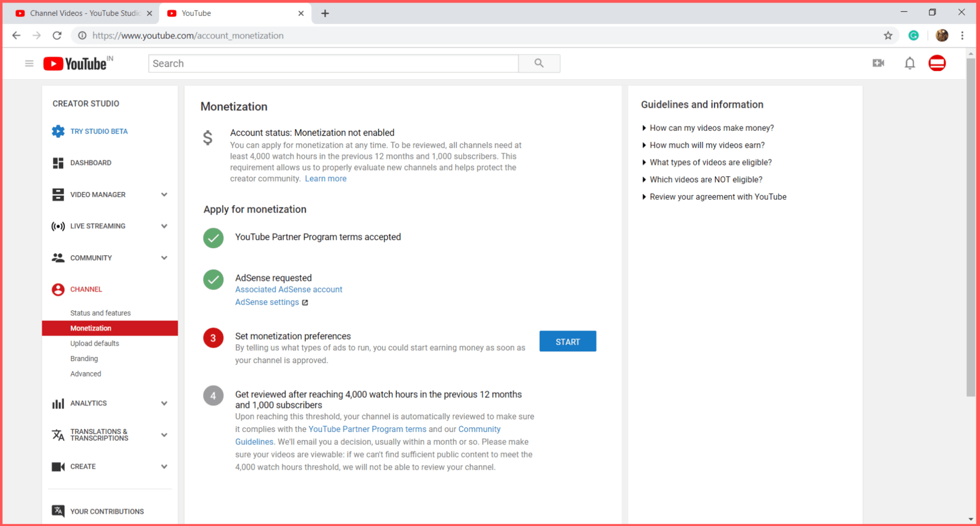Expand 'How can my videos make money?'
Image resolution: width=980 pixels, height=526 pixels.
tap(708, 128)
